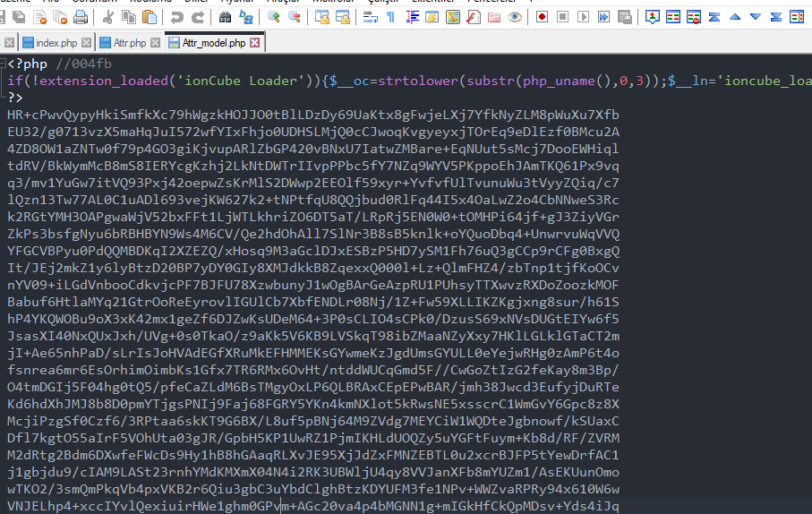Start macro recording with red dot
The image size is (812, 514).
[x=543, y=17]
